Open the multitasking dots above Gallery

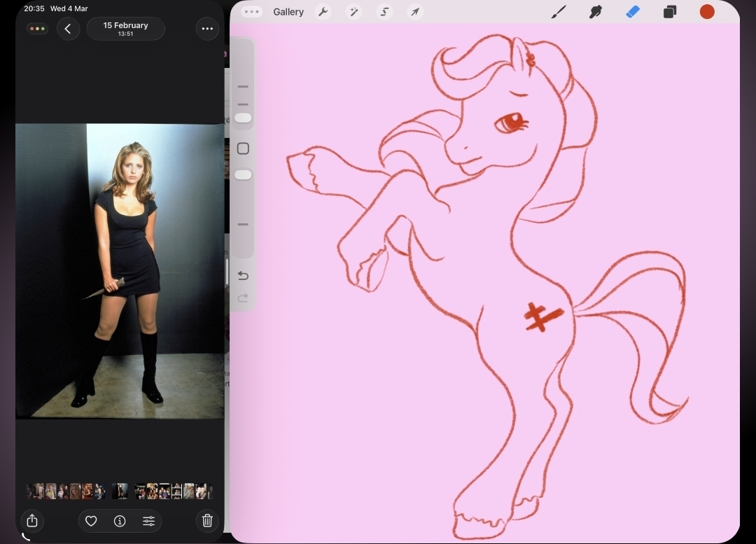(251, 12)
